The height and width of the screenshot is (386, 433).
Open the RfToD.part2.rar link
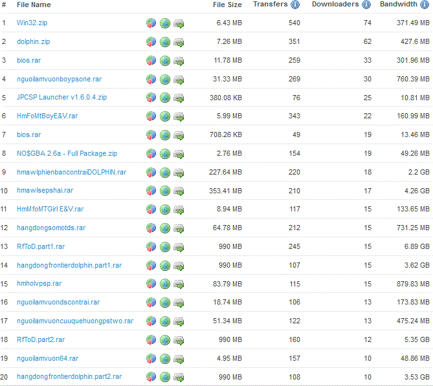pos(41,339)
